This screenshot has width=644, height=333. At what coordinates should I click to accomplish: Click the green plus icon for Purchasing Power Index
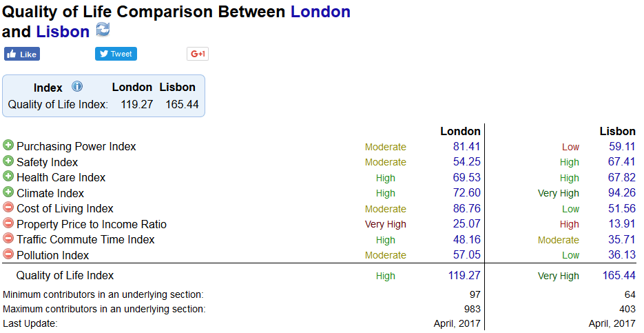tap(8, 145)
